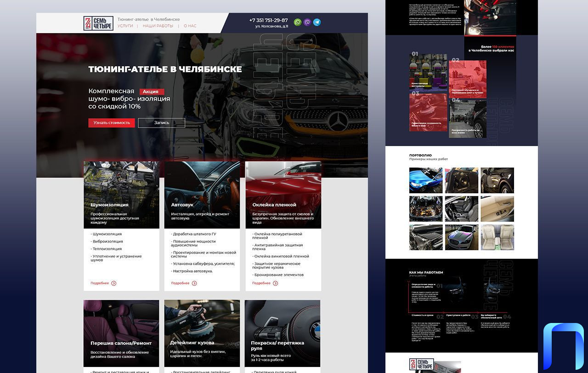Open the chameleon-wrapped Jaguar portfolio photo
Image resolution: width=588 pixels, height=373 pixels.
[x=462, y=237]
